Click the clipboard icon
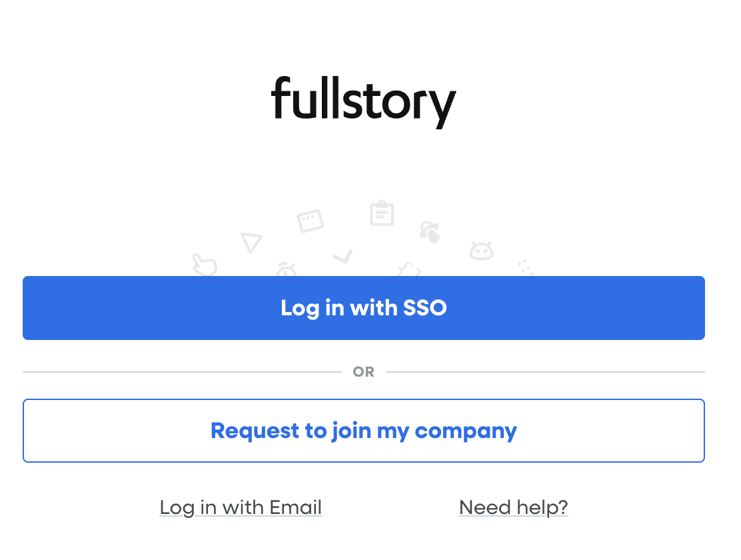The width and height of the screenshot is (741, 560). tap(382, 213)
